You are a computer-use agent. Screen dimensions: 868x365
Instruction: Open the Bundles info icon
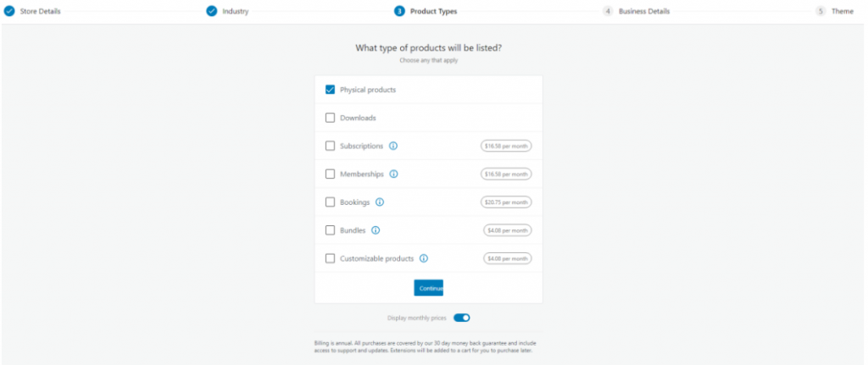coord(376,230)
